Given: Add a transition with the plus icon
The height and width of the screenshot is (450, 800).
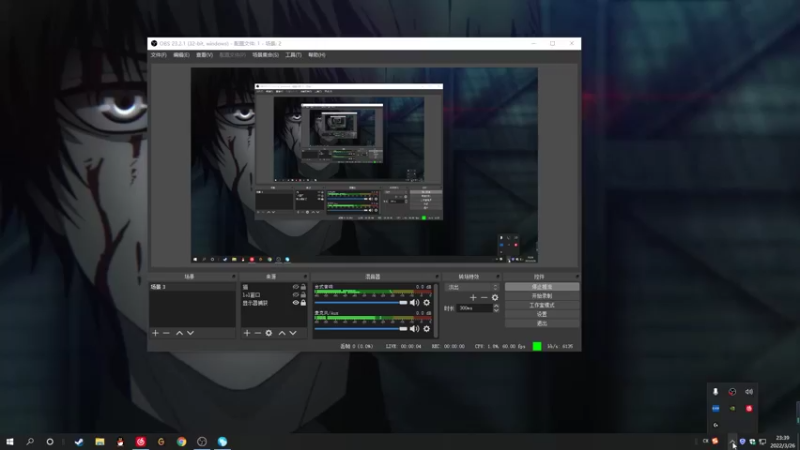Looking at the screenshot, I should tap(473, 297).
